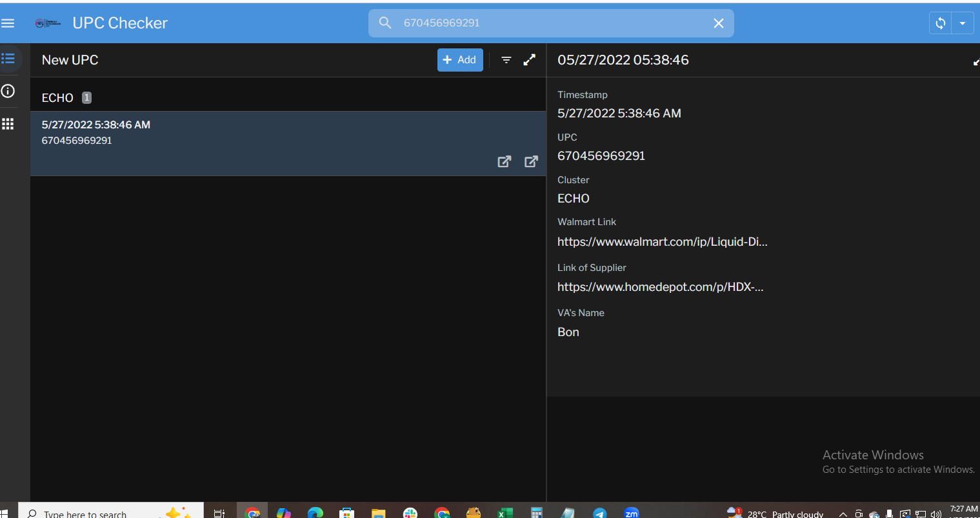980x518 pixels.
Task: Show hidden system tray icons
Action: pos(843,514)
